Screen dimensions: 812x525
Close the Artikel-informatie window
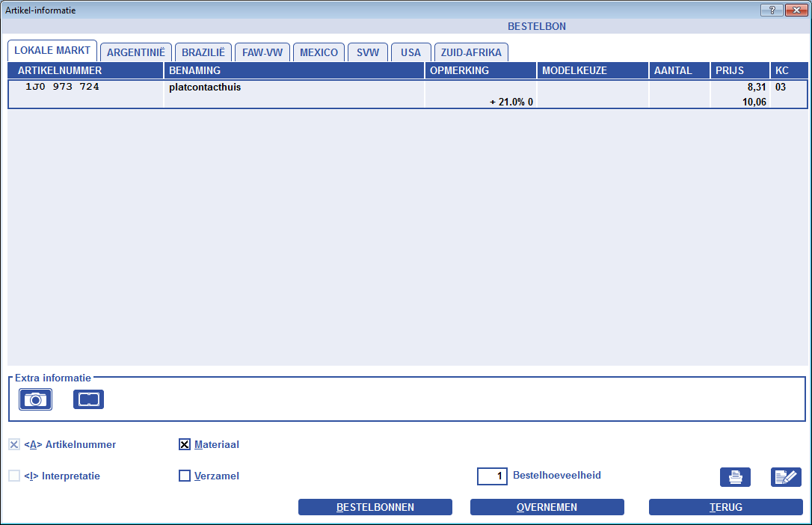click(796, 10)
